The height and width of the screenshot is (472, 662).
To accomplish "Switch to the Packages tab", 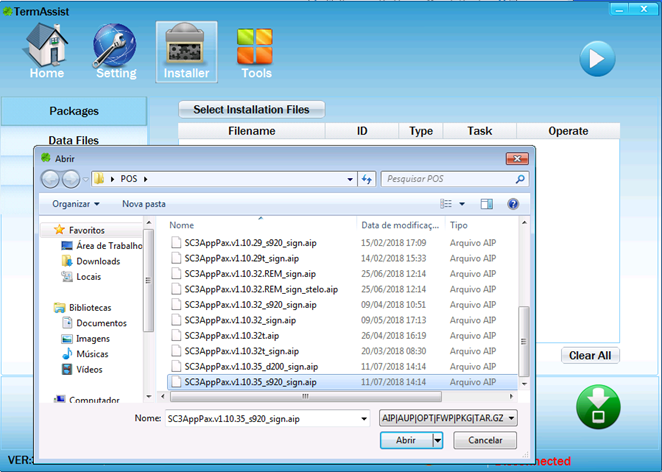I will coord(74,111).
